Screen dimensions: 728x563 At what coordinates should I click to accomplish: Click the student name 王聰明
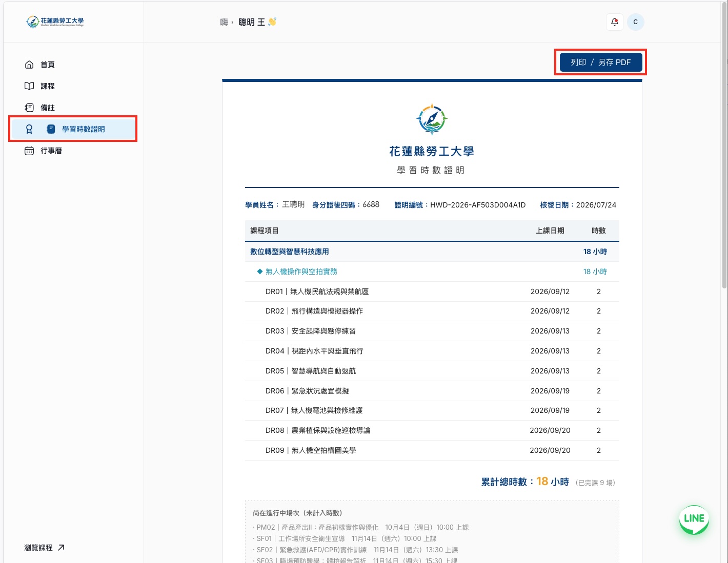293,204
